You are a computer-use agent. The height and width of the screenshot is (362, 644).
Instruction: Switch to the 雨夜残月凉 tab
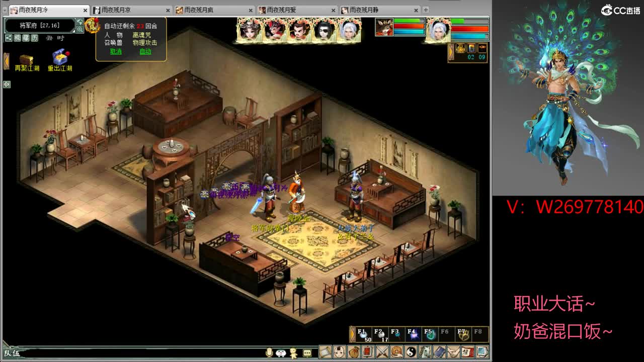click(x=132, y=10)
